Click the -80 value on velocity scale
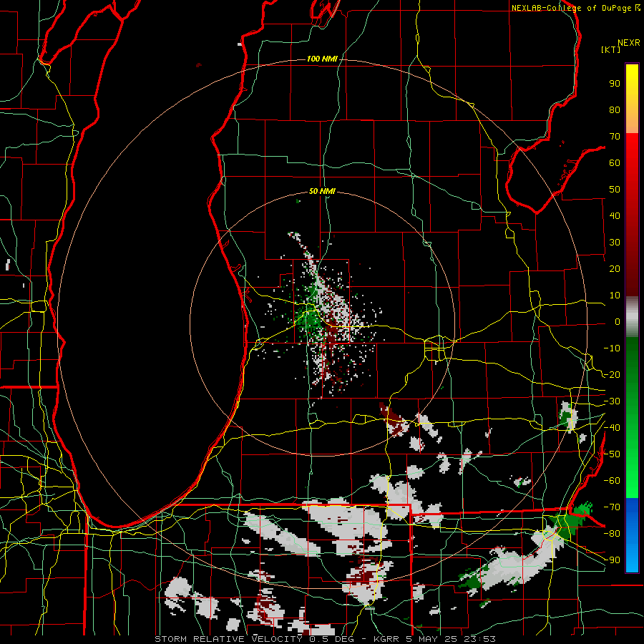 pos(612,534)
